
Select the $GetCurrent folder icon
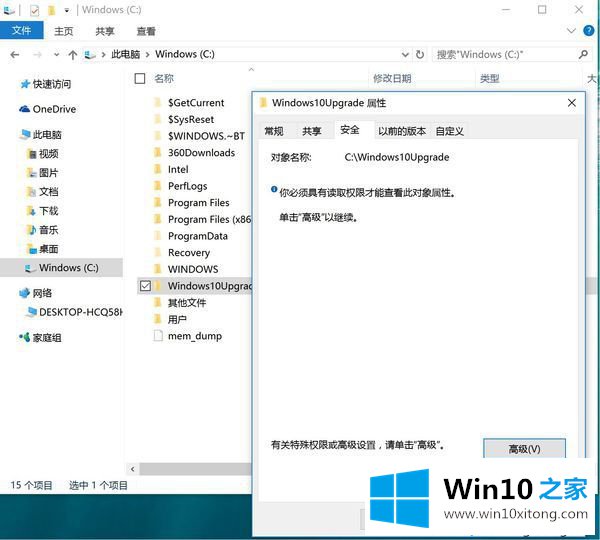pos(157,102)
